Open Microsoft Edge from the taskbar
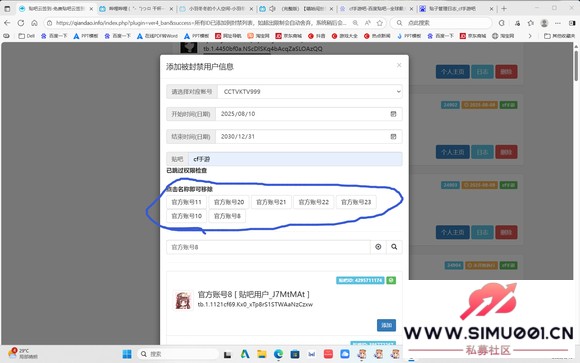580x363 pixels. [278, 354]
